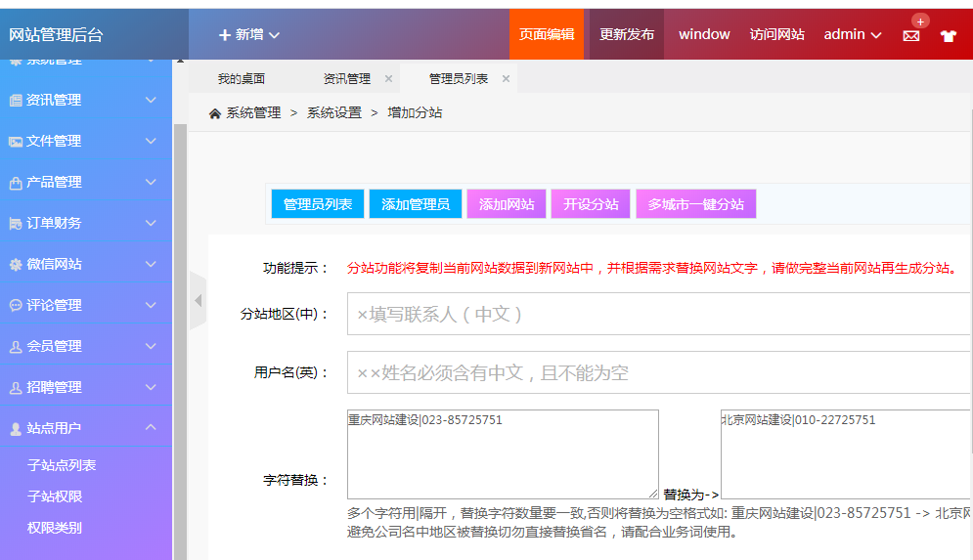Screen dimensions: 973x560
Task: Expand the 订单财务 menu chevron
Action: 151,223
